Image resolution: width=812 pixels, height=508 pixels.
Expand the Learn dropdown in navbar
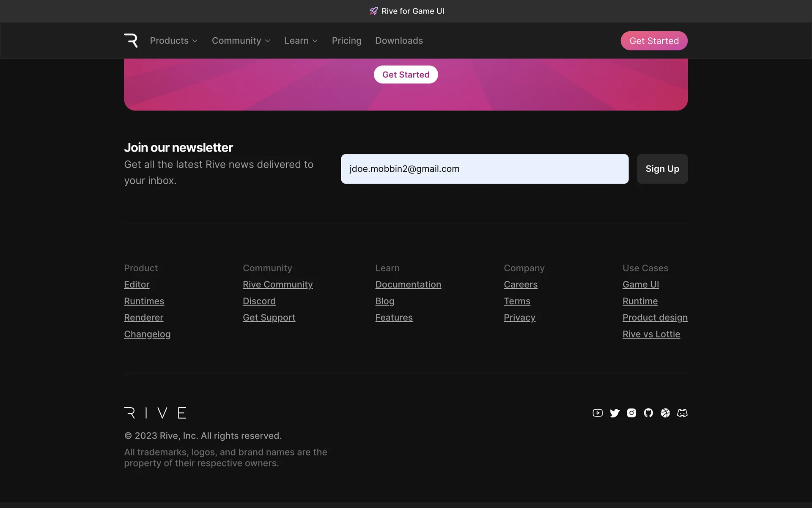[301, 41]
